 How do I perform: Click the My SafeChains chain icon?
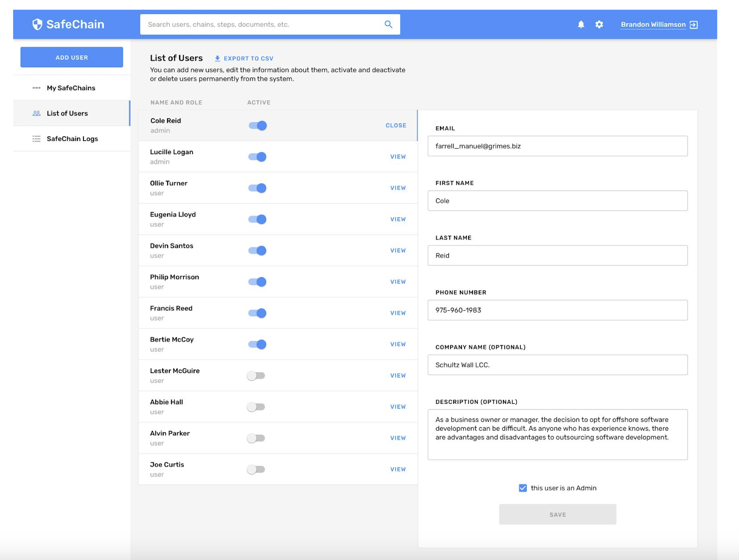coord(36,88)
